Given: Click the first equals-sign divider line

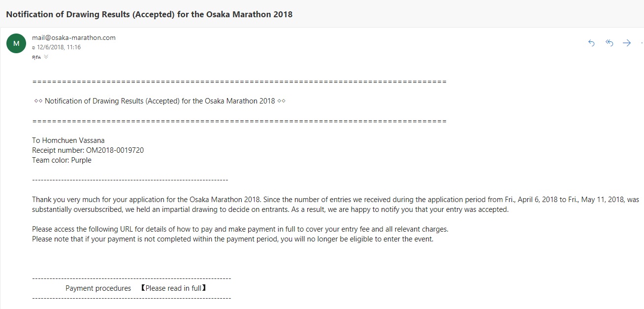Looking at the screenshot, I should (x=239, y=82).
